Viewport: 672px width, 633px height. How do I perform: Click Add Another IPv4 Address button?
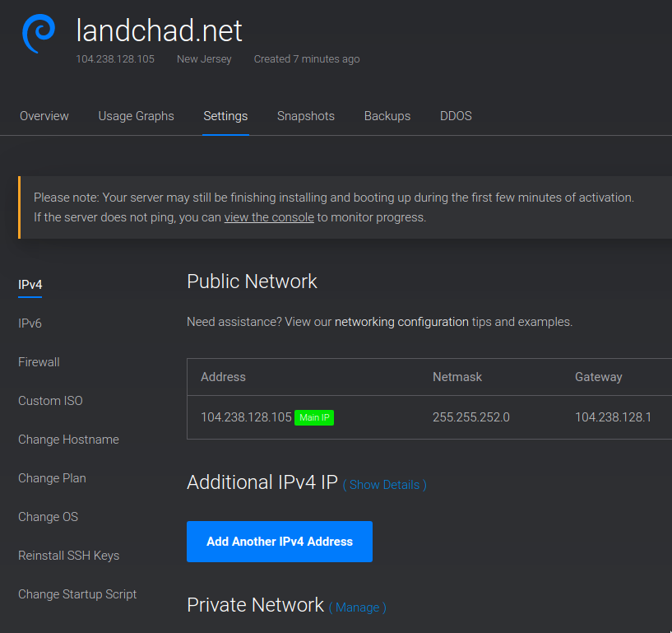click(x=280, y=542)
